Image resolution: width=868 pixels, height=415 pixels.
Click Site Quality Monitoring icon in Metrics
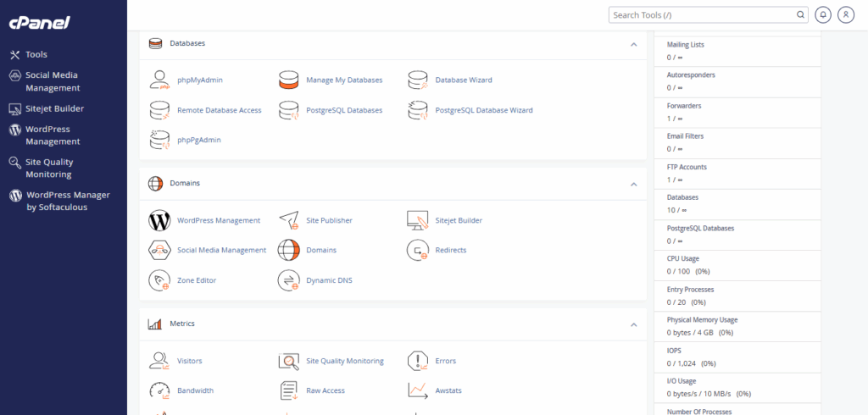click(x=289, y=361)
